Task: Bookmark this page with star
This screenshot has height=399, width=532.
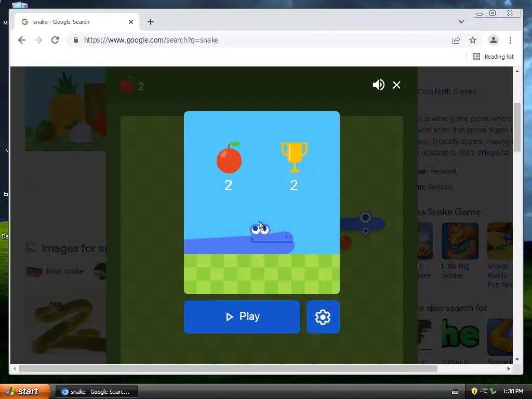Action: [x=473, y=40]
